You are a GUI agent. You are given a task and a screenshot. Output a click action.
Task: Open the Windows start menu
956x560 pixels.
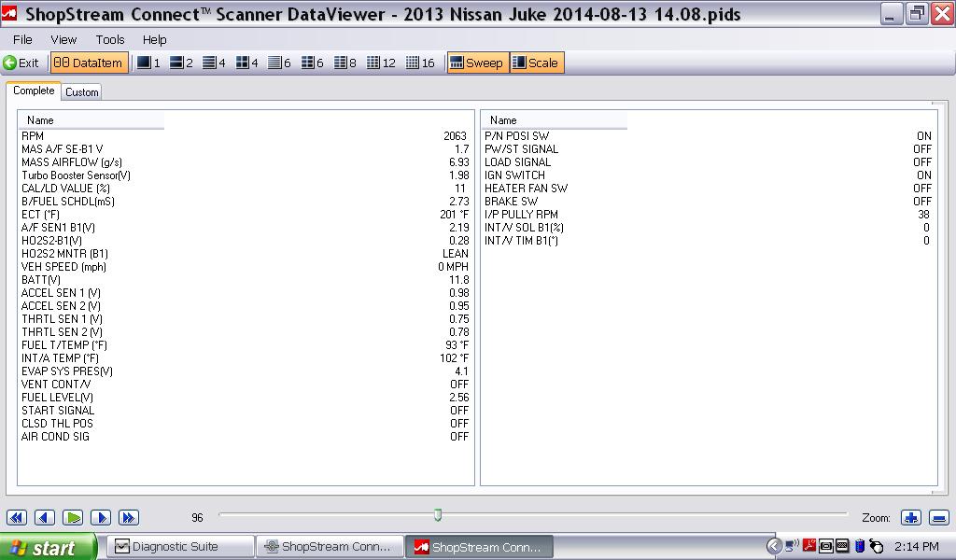tap(48, 547)
